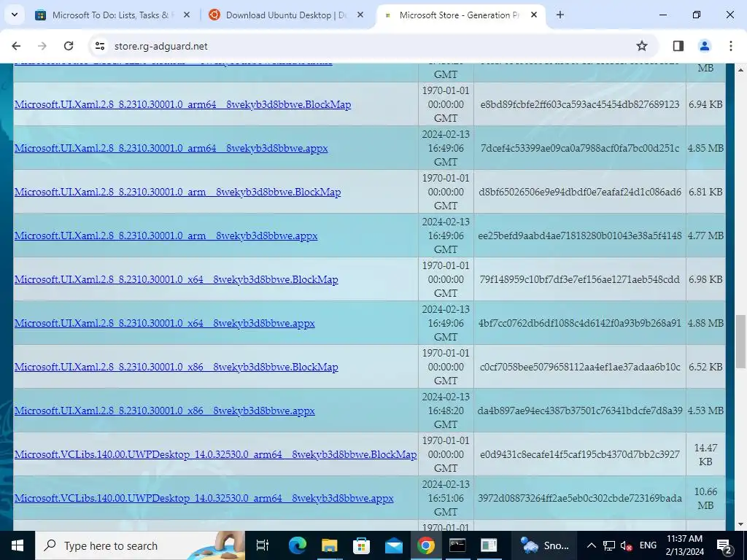Close the Download Ubuntu Desktop tab

tap(360, 15)
